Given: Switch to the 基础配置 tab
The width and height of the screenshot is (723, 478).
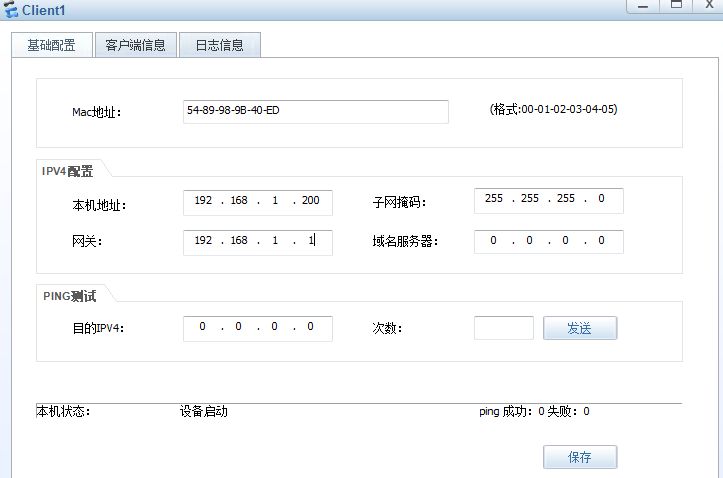Looking at the screenshot, I should pos(51,45).
